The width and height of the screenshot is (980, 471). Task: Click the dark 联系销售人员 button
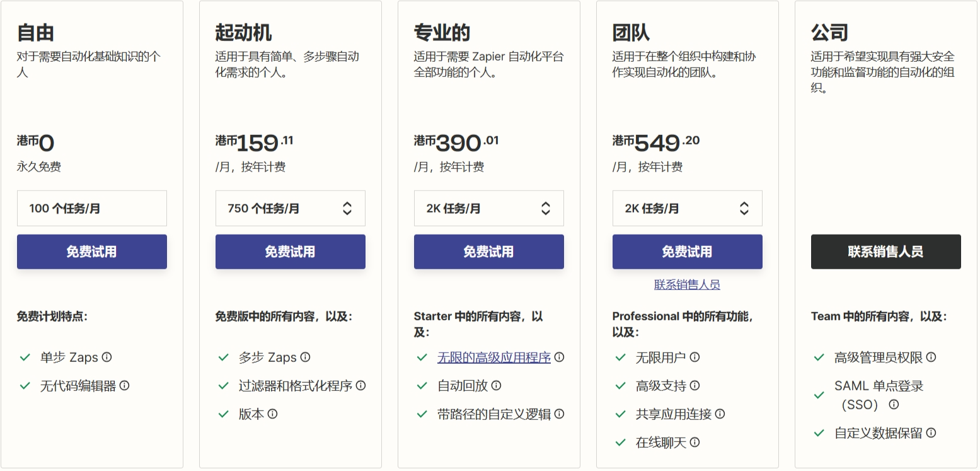pos(885,252)
